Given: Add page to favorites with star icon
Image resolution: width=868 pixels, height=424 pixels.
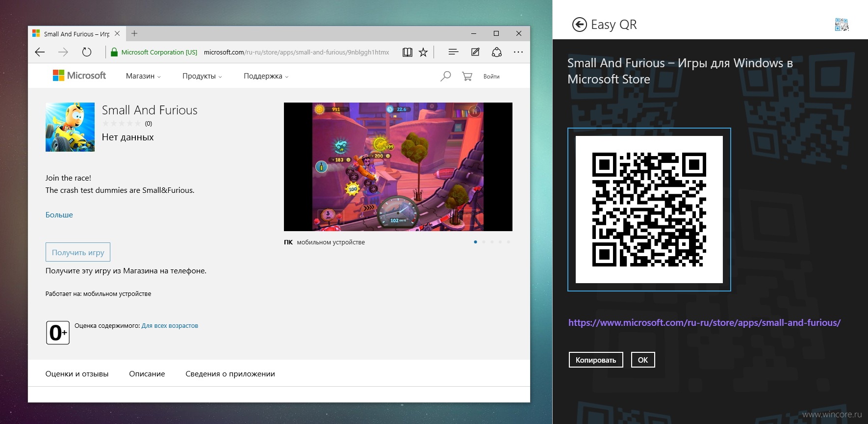Looking at the screenshot, I should click(423, 52).
